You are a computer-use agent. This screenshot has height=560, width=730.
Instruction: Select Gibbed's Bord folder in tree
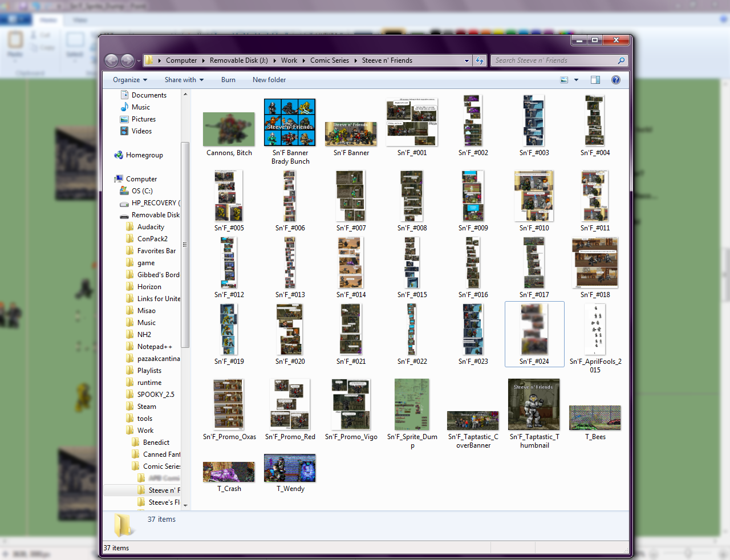153,275
